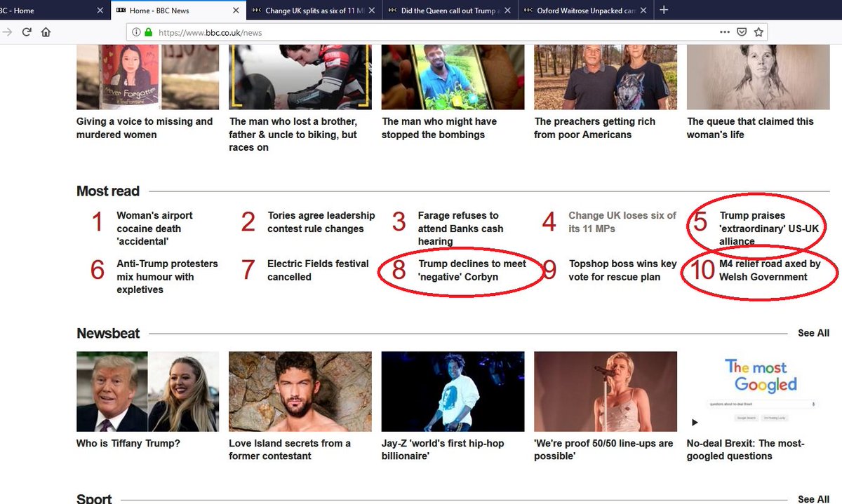The image size is (842, 504).
Task: Open 'The man who might have stopped the bombings'
Action: [439, 128]
